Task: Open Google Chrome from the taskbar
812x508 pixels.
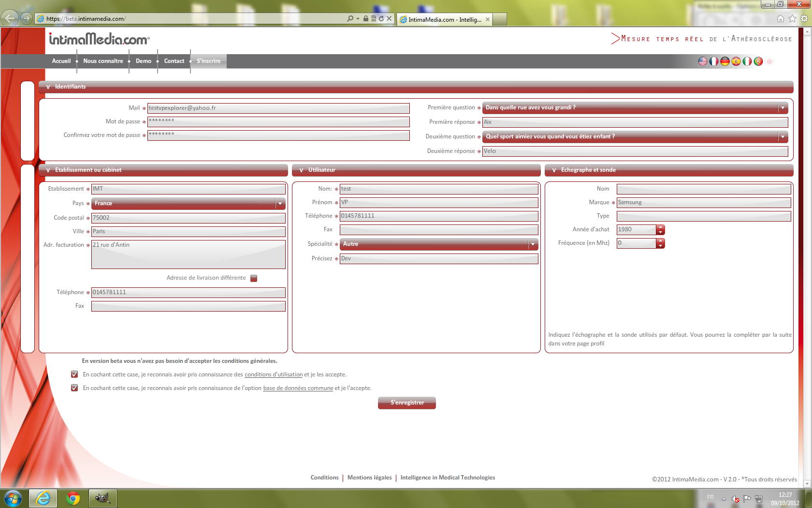Action: tap(73, 498)
